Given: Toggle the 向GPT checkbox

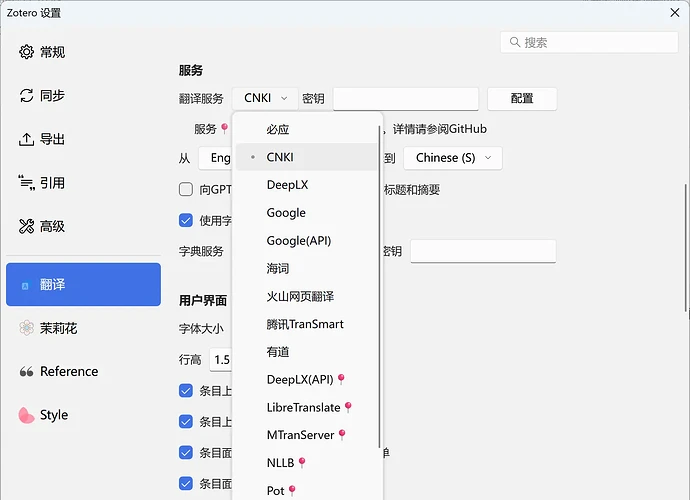Looking at the screenshot, I should tap(186, 189).
